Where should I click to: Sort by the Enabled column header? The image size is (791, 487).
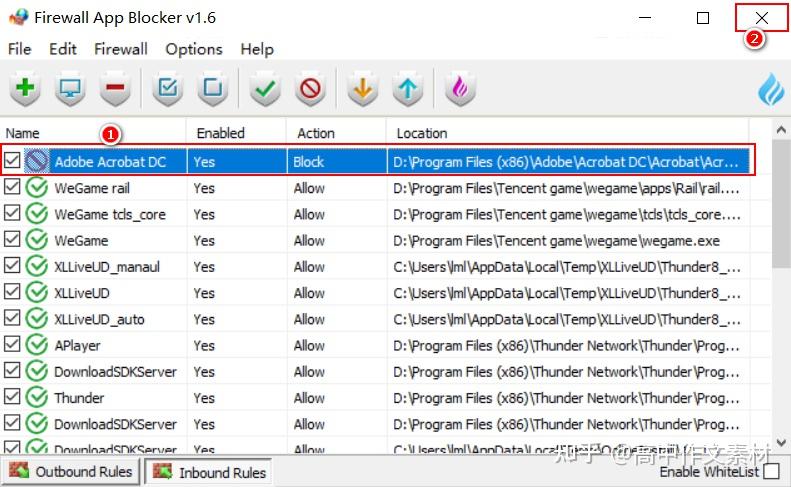pos(236,133)
